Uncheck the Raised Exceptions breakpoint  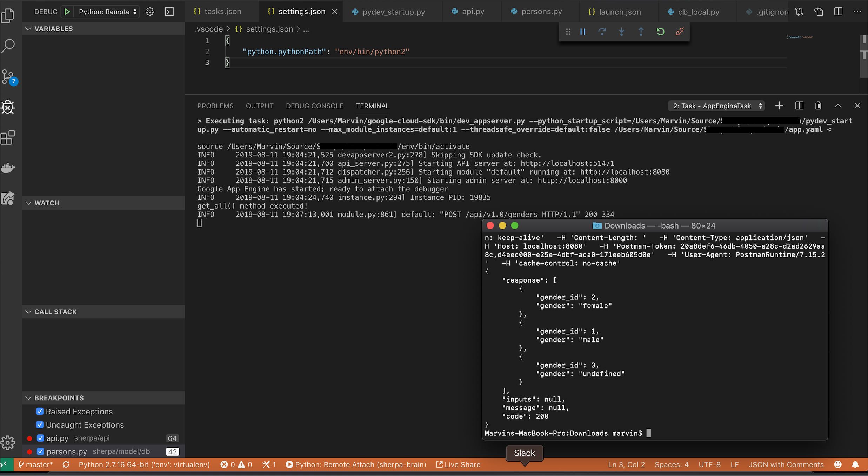click(x=40, y=411)
